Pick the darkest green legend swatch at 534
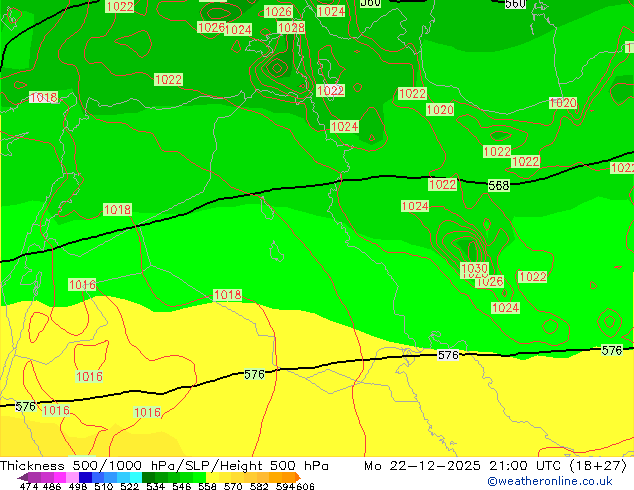Image resolution: width=634 pixels, height=490 pixels. [148, 477]
